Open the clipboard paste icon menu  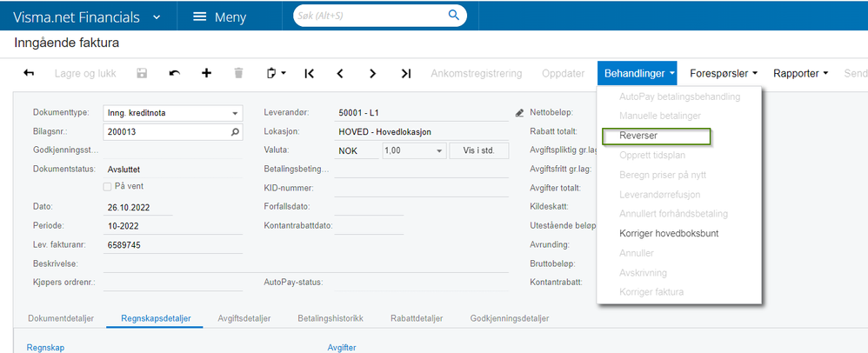click(x=277, y=73)
